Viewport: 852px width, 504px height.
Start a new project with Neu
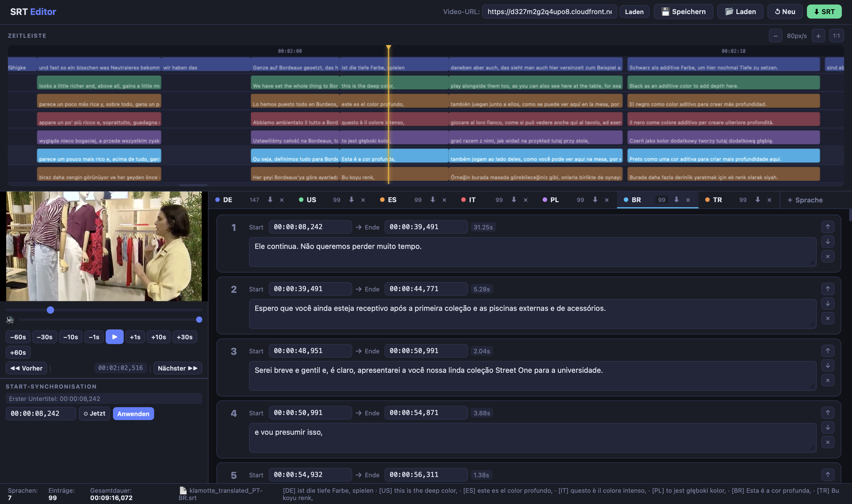point(785,12)
